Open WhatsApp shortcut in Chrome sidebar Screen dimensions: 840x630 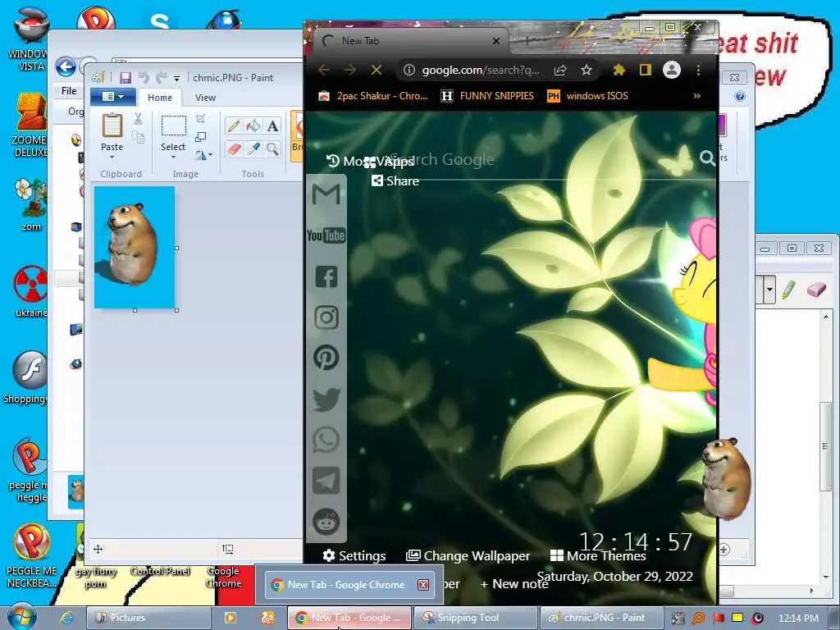326,440
